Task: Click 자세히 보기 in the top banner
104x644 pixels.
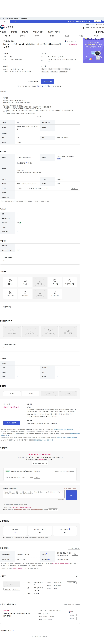Action: (x=97, y=21)
